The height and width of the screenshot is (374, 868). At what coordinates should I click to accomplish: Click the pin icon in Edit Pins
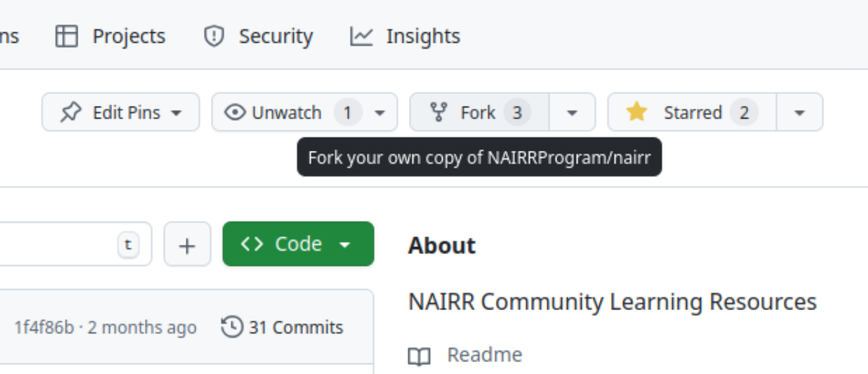click(x=70, y=113)
